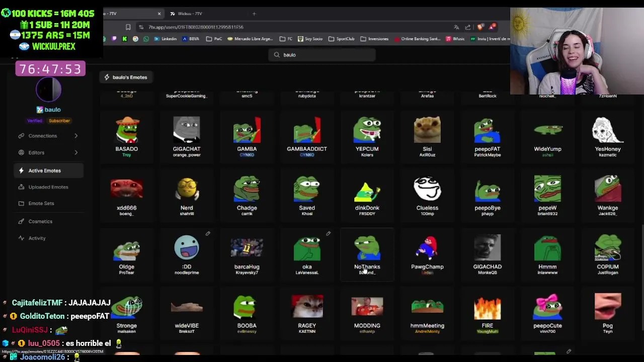Click the barcaHug emote
This screenshot has height=362, width=644.
pos(247,254)
